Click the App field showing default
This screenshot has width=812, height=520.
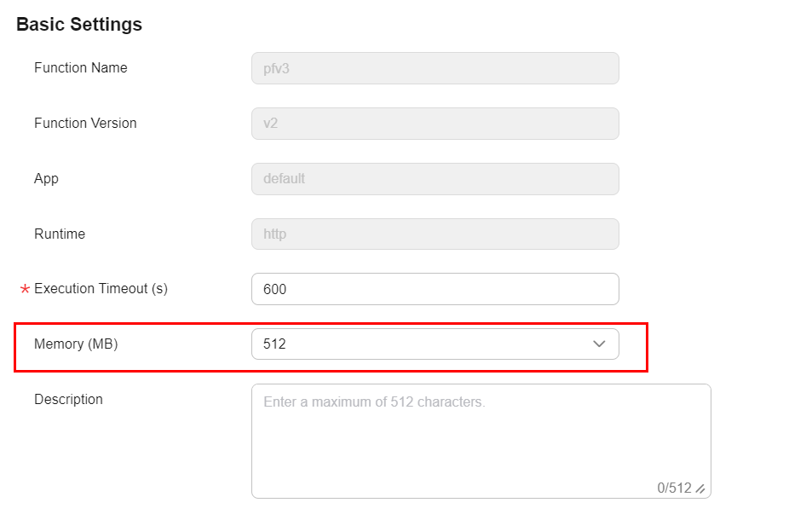435,179
